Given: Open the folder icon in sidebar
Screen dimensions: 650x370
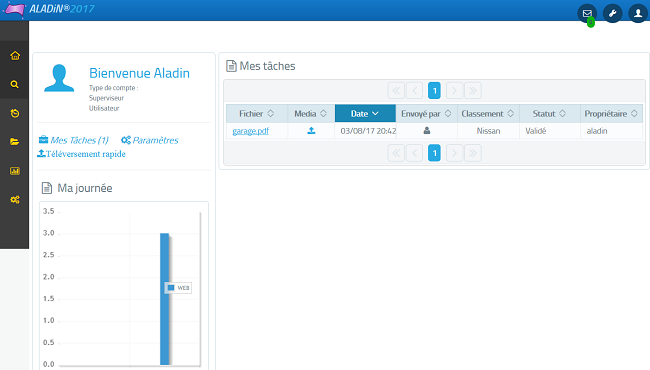Looking at the screenshot, I should click(x=15, y=142).
